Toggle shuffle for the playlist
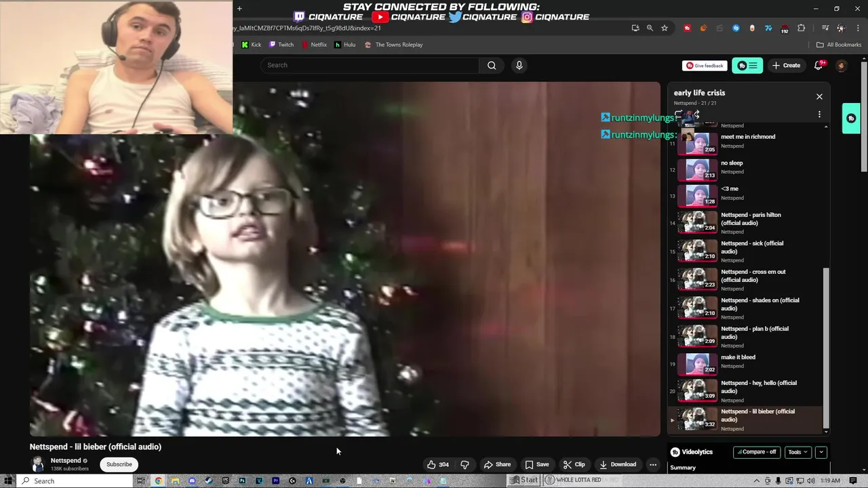868x488 pixels. [x=696, y=115]
